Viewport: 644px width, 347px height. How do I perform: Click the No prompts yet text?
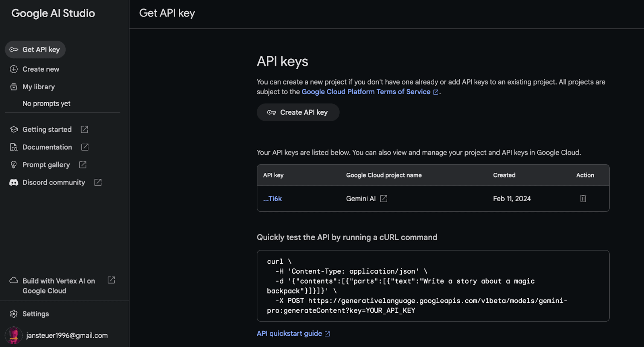(46, 103)
